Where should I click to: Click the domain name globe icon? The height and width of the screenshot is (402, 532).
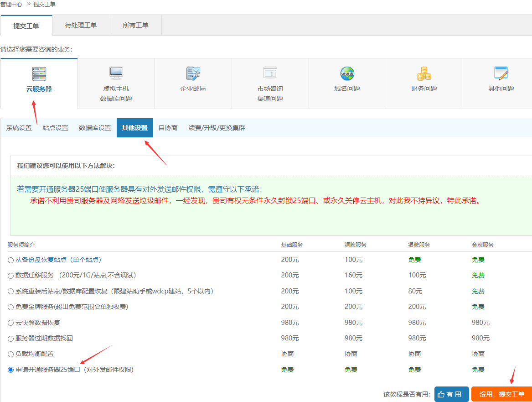(x=347, y=73)
